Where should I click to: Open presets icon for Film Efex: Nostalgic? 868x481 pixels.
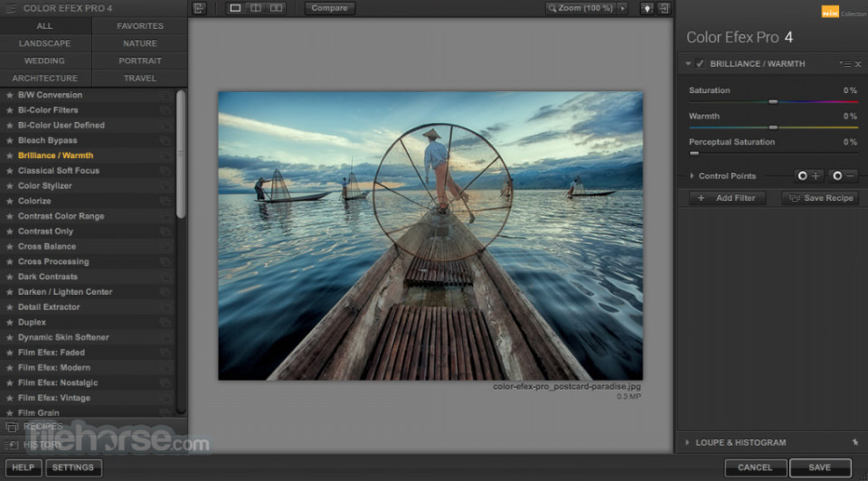point(165,382)
